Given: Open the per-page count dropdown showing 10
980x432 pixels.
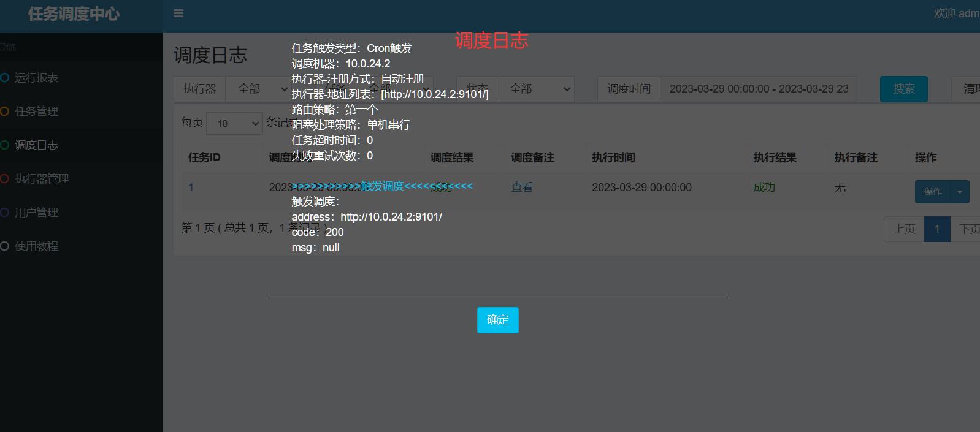Looking at the screenshot, I should 235,123.
